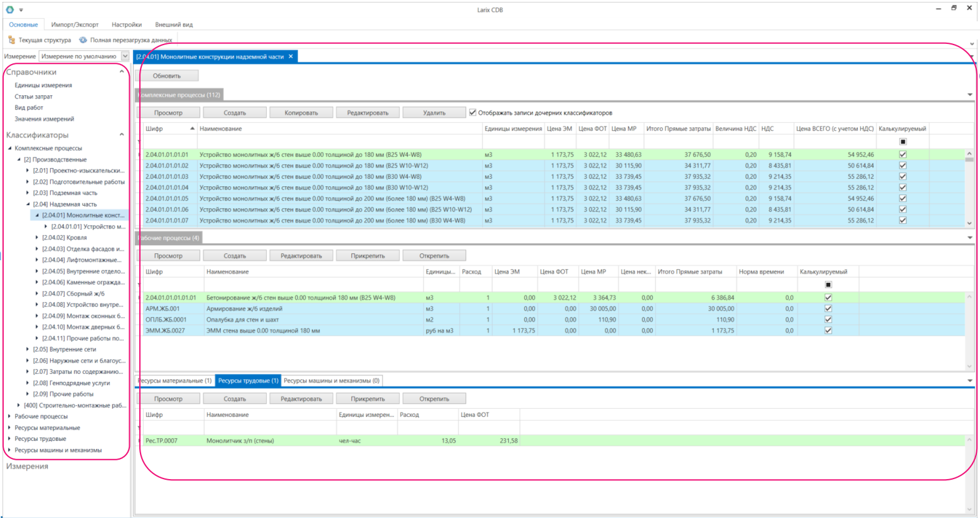Uncheck Калькулируемый for АРМ.ЖБ.001 row

pyautogui.click(x=828, y=309)
